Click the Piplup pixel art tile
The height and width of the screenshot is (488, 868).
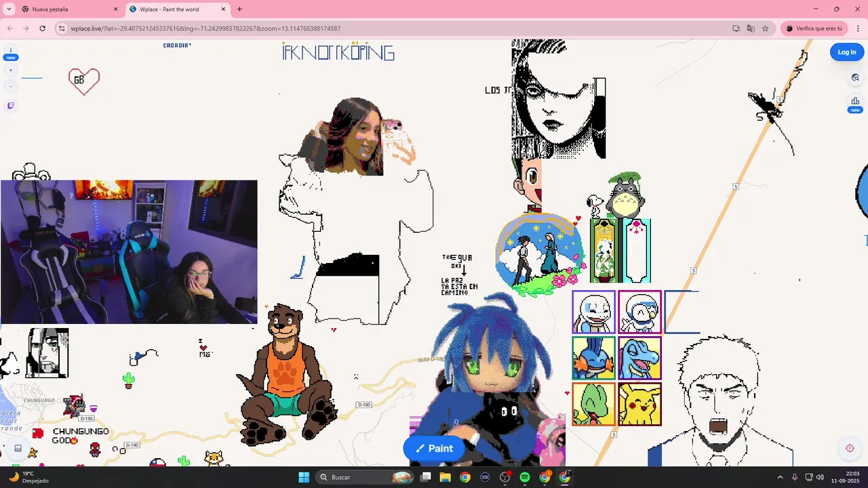(x=639, y=312)
